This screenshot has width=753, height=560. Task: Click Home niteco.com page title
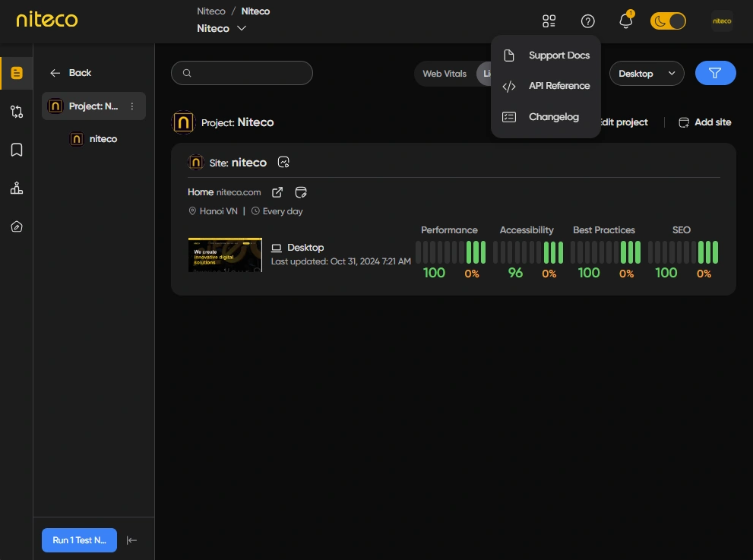224,192
